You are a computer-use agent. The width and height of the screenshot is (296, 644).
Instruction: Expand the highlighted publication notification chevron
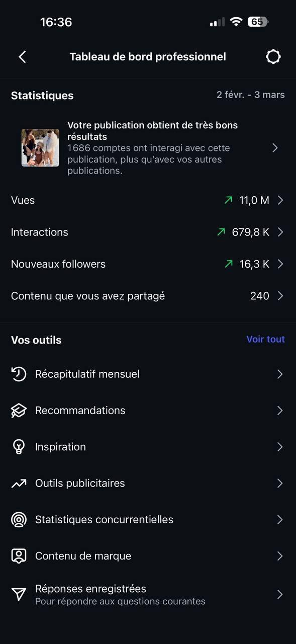click(x=275, y=147)
